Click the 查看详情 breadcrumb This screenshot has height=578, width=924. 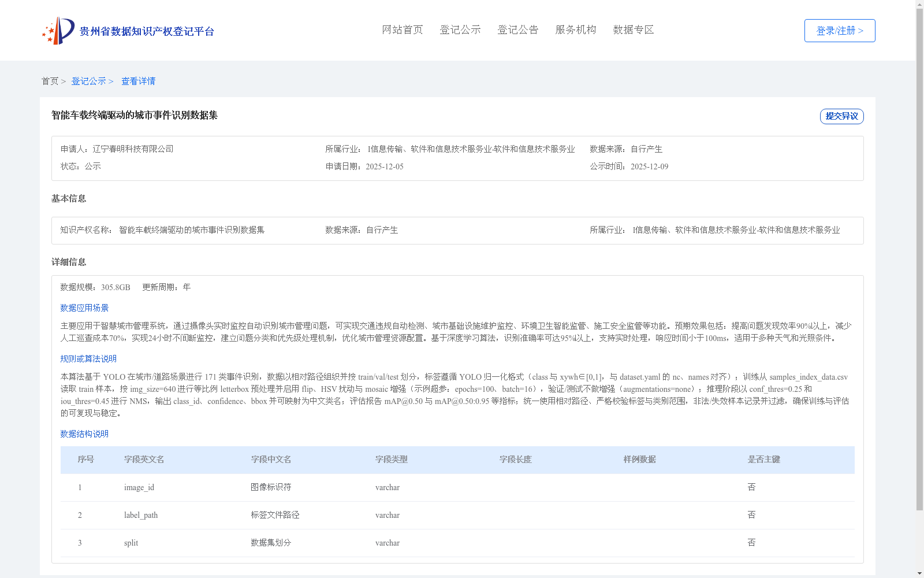138,81
